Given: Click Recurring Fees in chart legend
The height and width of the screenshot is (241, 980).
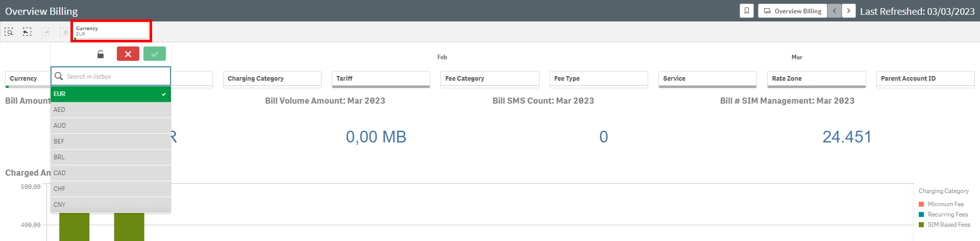Looking at the screenshot, I should click(947, 214).
